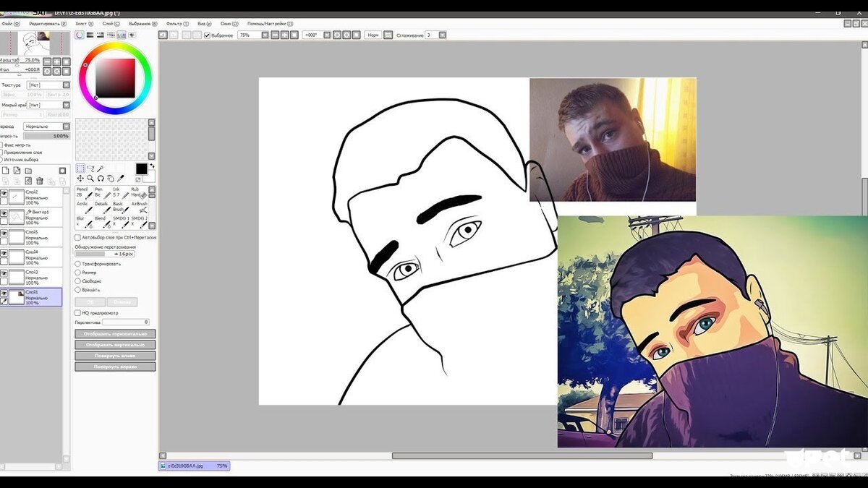Hide the Вектор1 layer visibility eye

4,213
